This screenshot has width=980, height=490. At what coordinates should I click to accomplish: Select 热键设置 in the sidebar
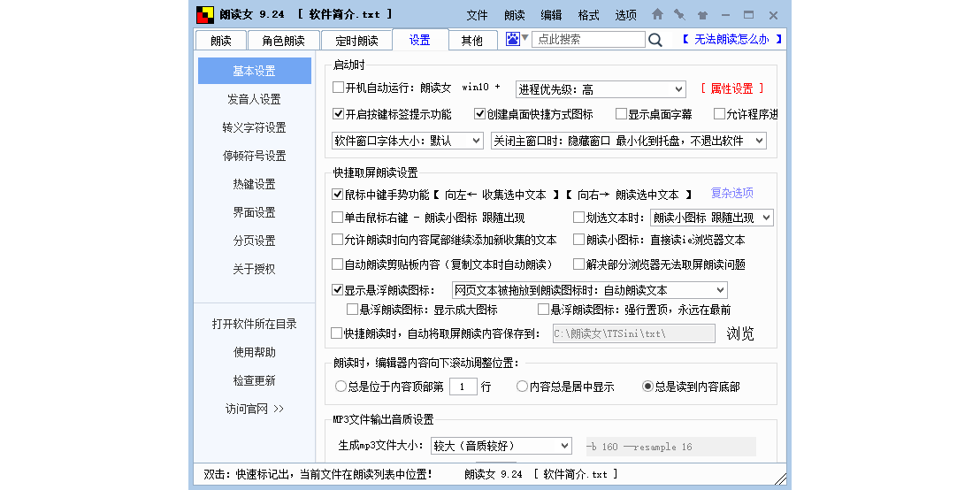254,184
